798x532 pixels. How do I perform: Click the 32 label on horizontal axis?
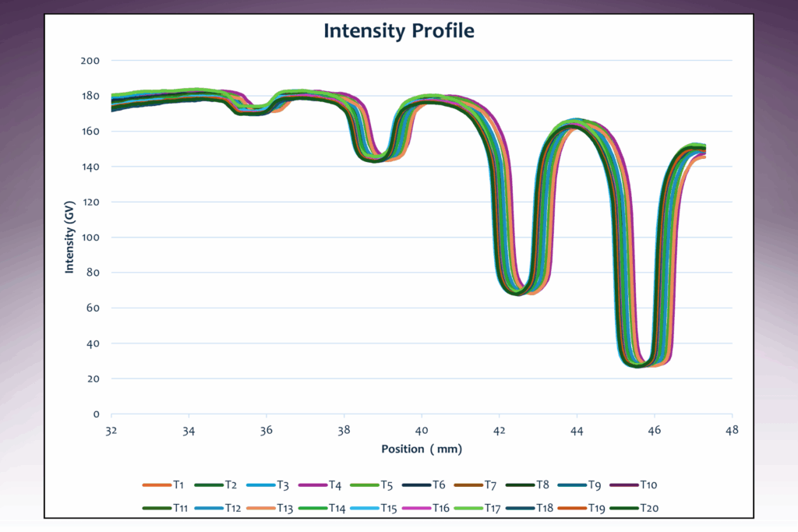point(111,430)
